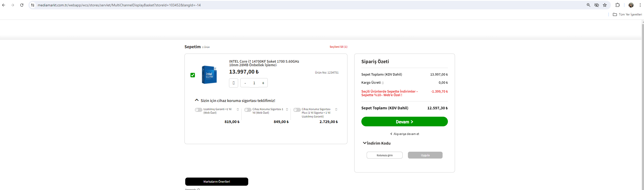Enable Uzatılmış Garanti +1 Yıl toggle
This screenshot has width=644, height=190.
(198, 110)
